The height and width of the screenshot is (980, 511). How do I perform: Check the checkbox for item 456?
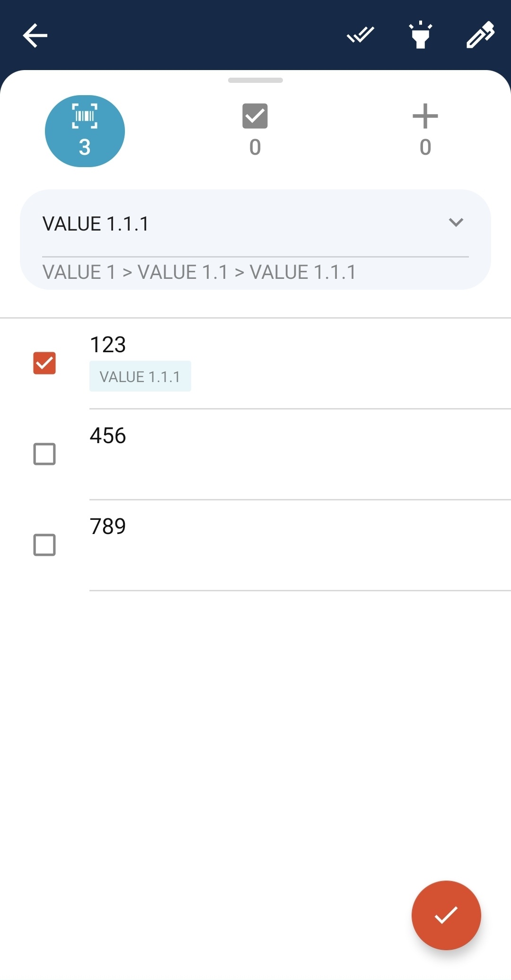click(x=44, y=454)
